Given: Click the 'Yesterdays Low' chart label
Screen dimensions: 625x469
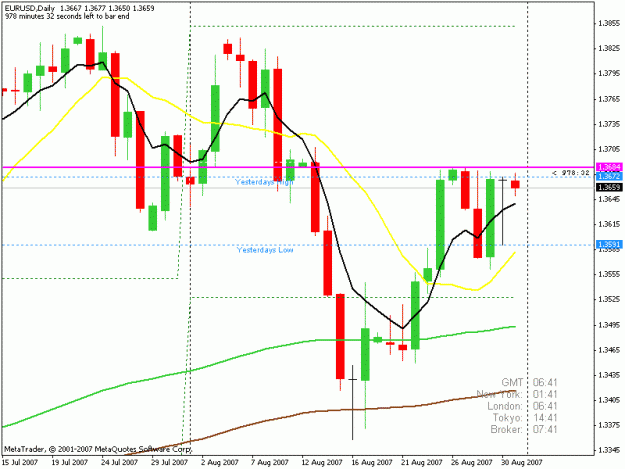Looking at the screenshot, I should (265, 250).
